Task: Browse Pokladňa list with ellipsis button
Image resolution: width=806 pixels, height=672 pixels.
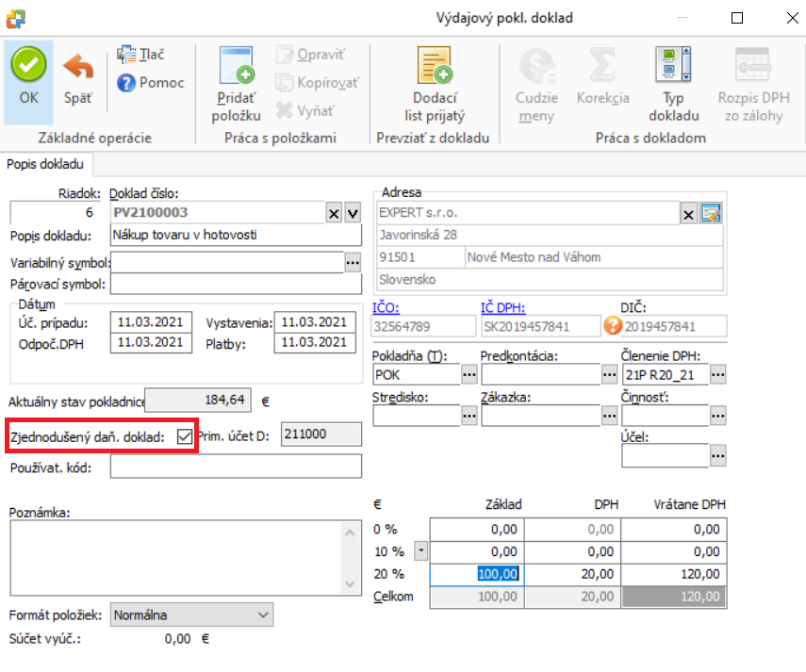Action: tap(469, 374)
